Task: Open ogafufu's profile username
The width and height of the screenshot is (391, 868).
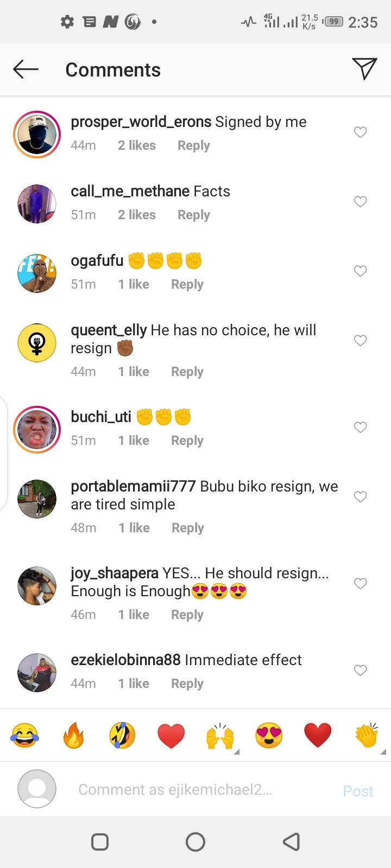Action: click(x=97, y=261)
